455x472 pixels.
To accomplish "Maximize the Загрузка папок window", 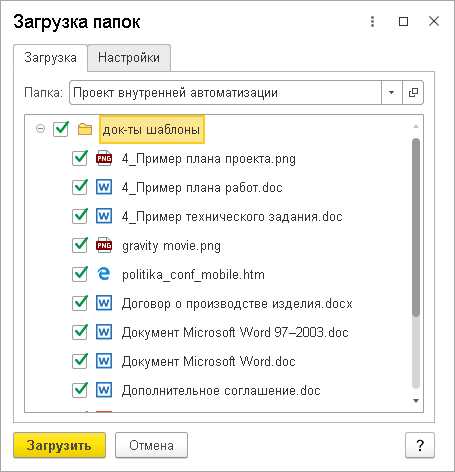I will pos(403,22).
